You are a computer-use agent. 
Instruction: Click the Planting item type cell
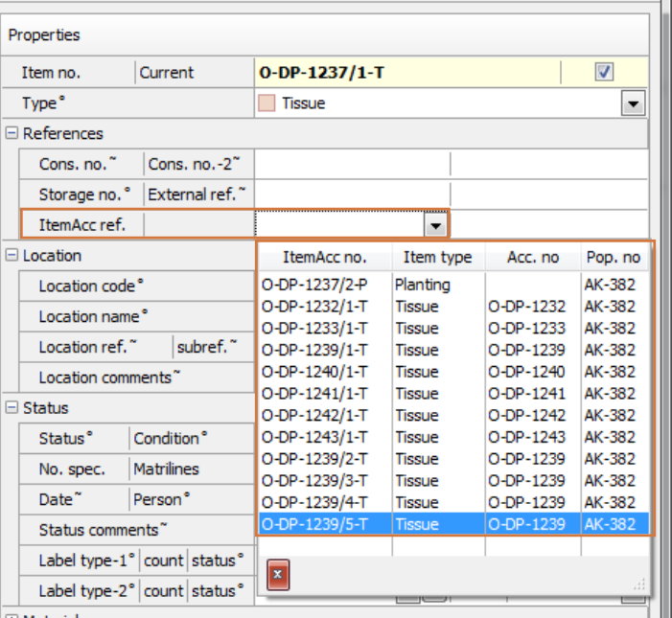pos(438,285)
